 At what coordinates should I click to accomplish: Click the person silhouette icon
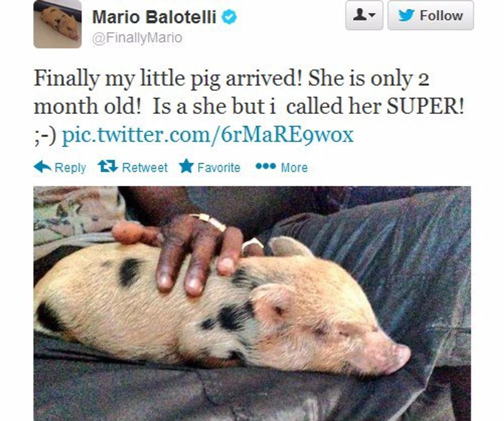[x=360, y=15]
